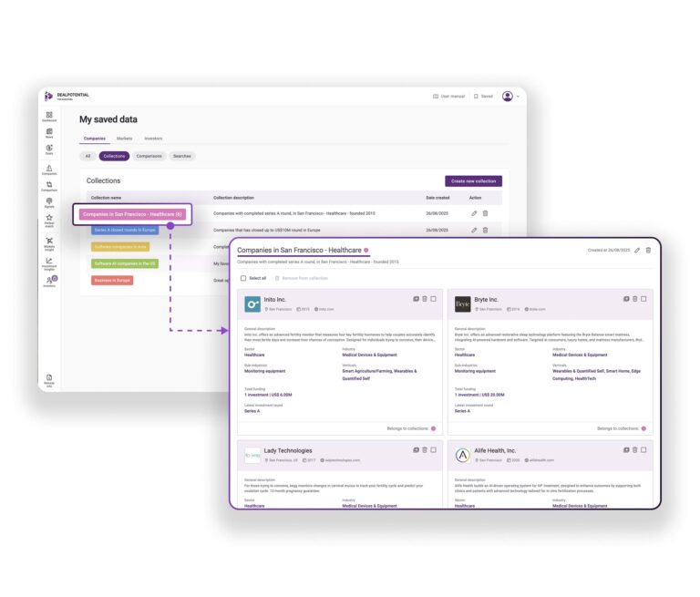Switch to the Investors tab
This screenshot has width=700, height=597.
[153, 139]
